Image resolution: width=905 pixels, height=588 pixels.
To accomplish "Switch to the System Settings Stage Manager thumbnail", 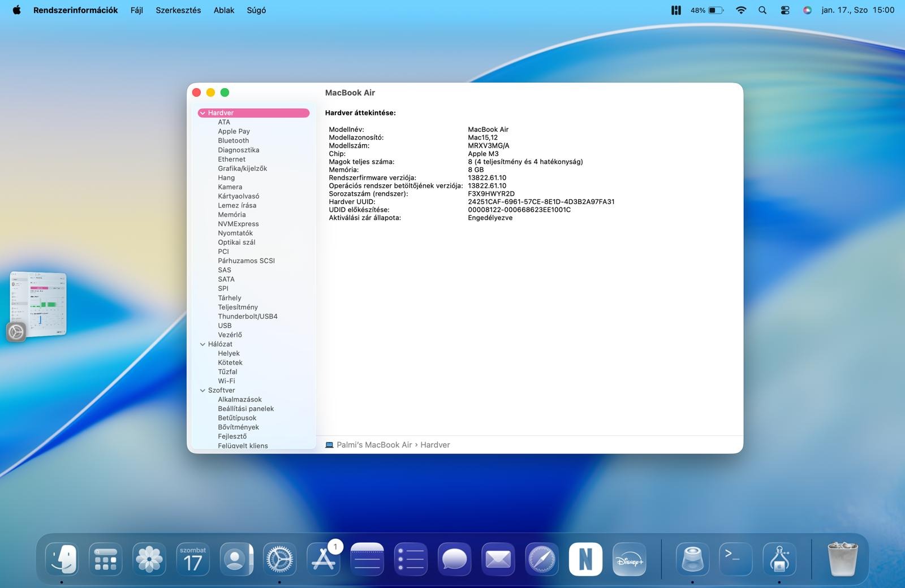I will pyautogui.click(x=38, y=305).
